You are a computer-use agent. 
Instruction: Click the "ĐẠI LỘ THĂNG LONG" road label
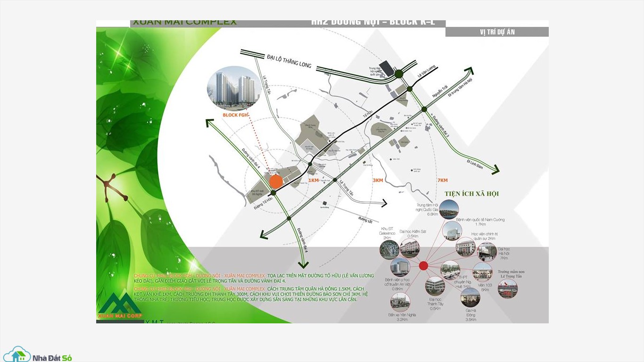click(289, 61)
